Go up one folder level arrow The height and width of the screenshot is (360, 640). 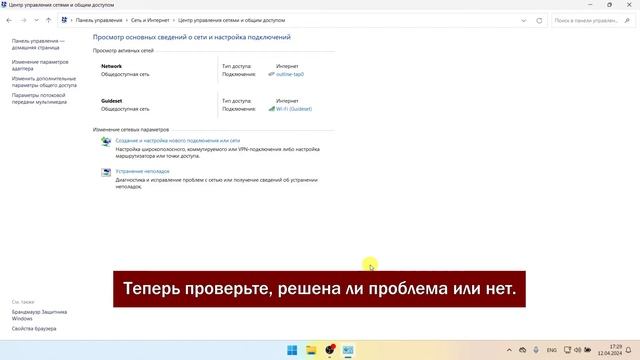(49, 20)
